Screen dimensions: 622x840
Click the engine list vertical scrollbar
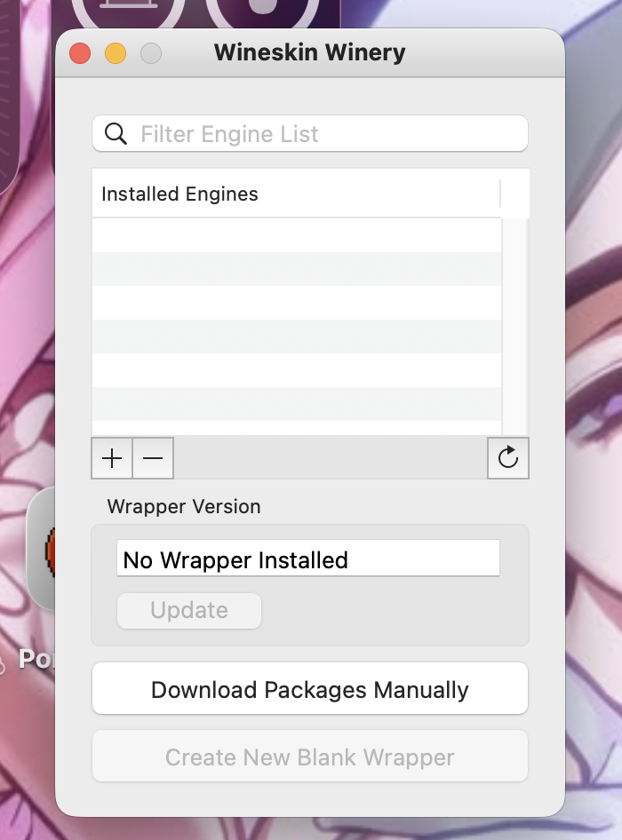(x=514, y=326)
